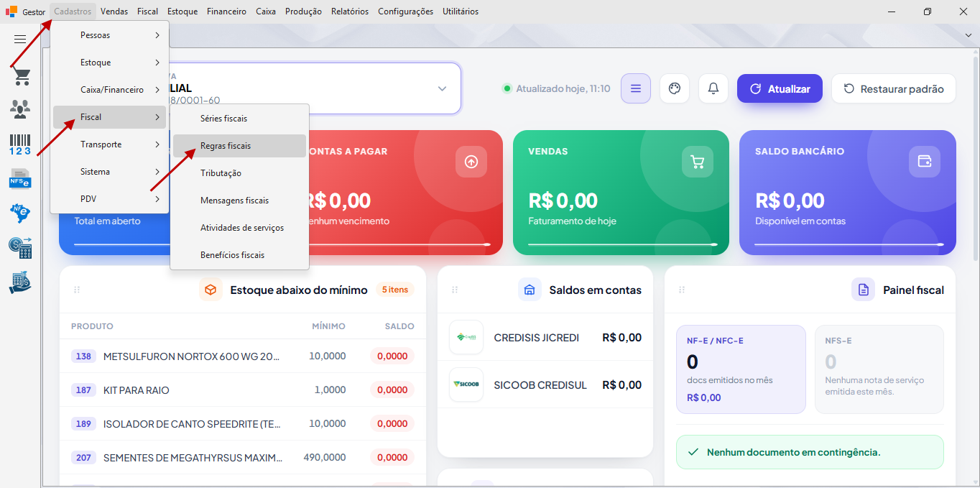The width and height of the screenshot is (980, 488).
Task: Open the people group sidebar icon
Action: pos(20,109)
